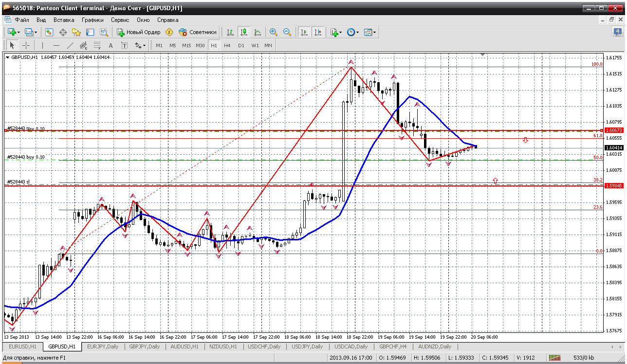Switch chart to line chart mode

[258, 32]
